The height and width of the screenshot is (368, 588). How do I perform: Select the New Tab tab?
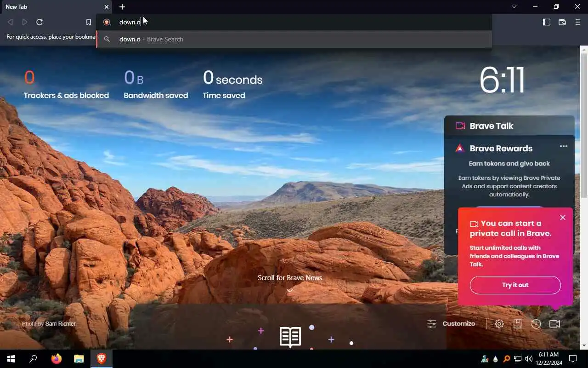click(x=56, y=7)
